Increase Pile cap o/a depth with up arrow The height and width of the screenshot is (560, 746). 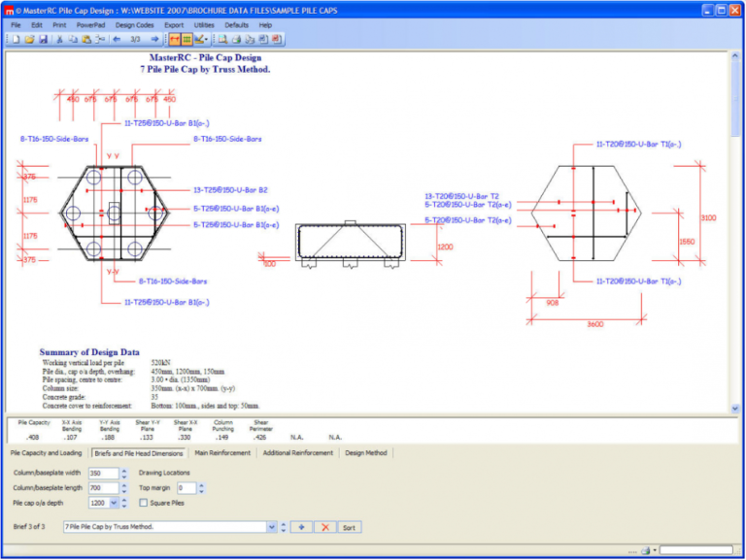click(124, 501)
